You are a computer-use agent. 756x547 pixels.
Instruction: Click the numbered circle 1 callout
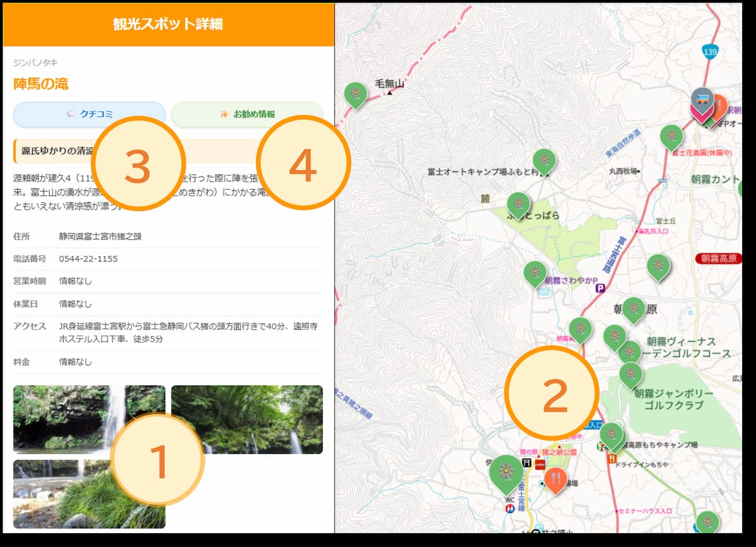click(x=157, y=460)
